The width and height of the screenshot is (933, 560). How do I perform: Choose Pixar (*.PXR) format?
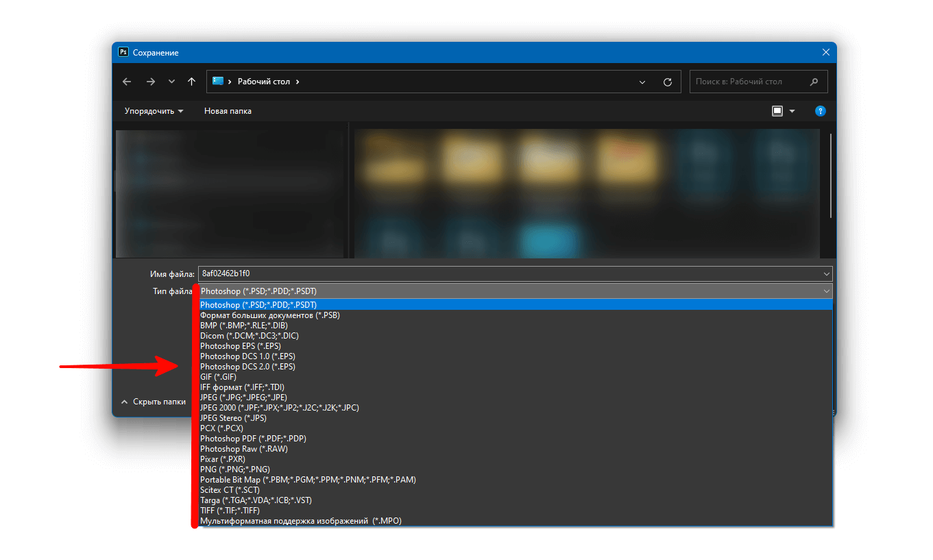pyautogui.click(x=516, y=459)
